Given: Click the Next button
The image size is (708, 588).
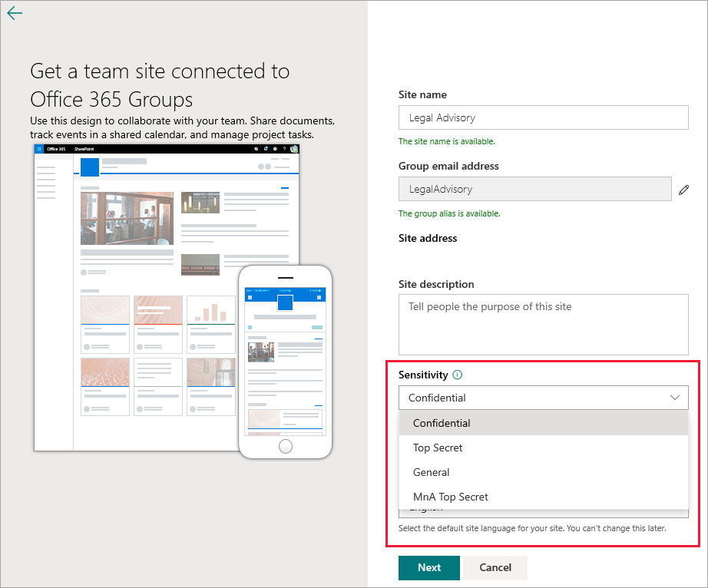Looking at the screenshot, I should pos(429,568).
